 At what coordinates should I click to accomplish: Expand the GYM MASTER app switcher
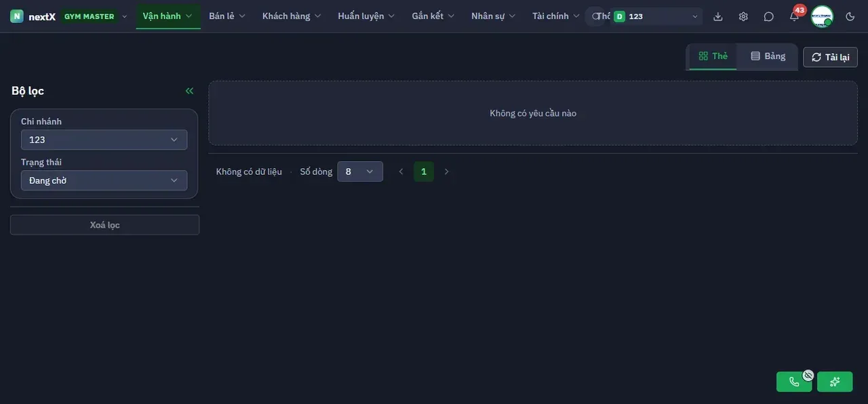click(95, 16)
